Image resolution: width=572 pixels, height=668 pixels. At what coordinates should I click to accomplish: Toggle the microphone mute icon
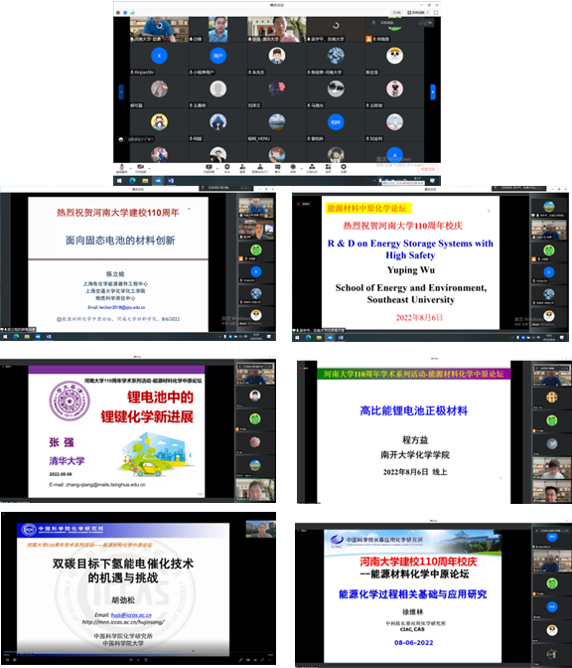[x=122, y=168]
